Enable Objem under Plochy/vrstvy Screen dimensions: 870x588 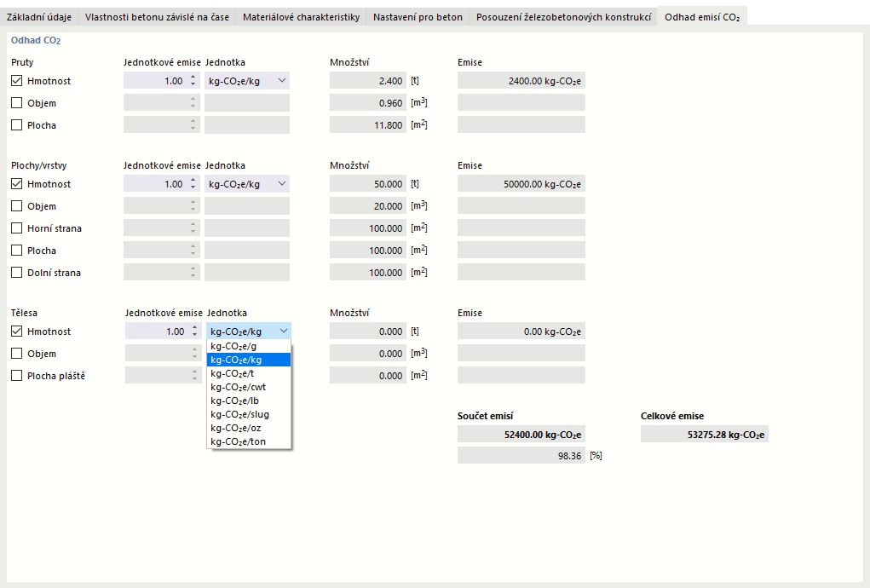(x=17, y=206)
